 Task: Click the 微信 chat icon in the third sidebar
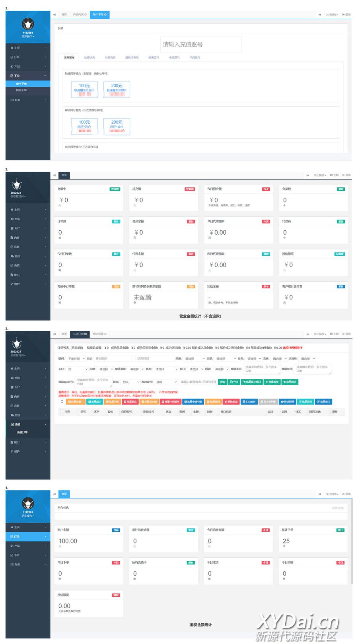(12, 415)
